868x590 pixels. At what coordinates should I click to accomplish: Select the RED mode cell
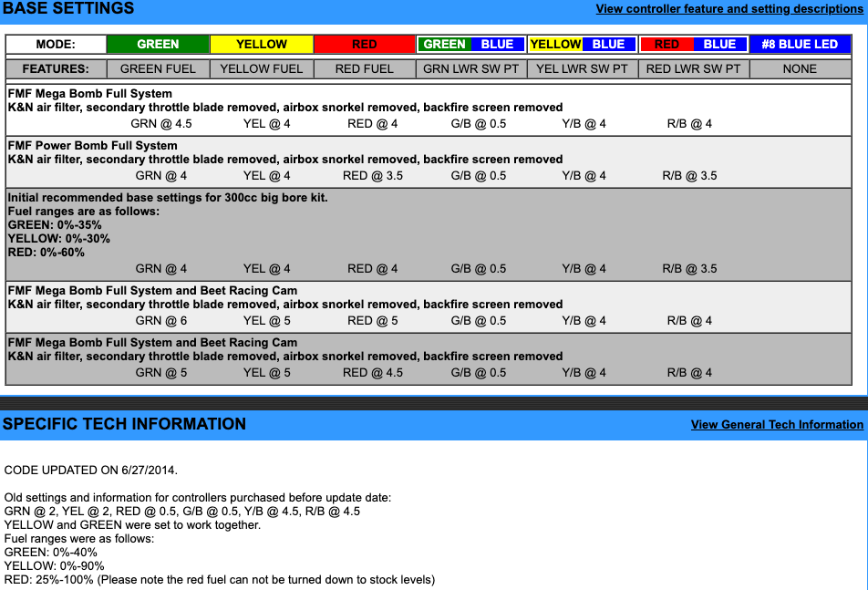coord(365,44)
